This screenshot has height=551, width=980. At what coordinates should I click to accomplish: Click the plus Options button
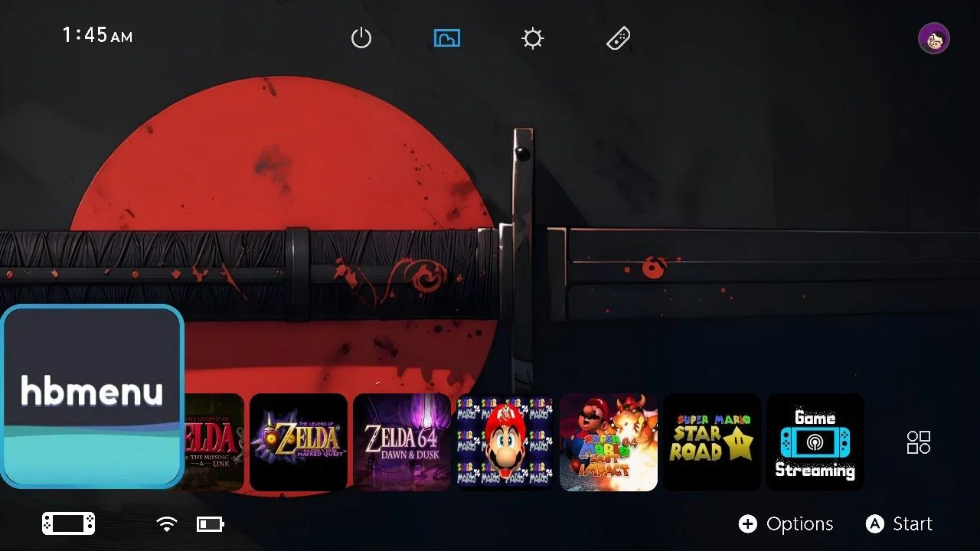(786, 523)
